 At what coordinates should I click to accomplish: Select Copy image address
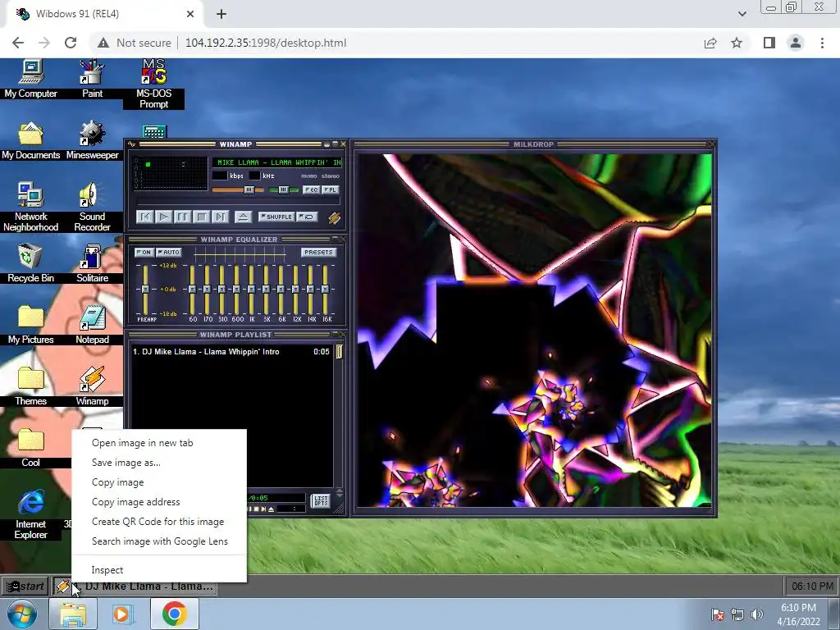point(136,502)
